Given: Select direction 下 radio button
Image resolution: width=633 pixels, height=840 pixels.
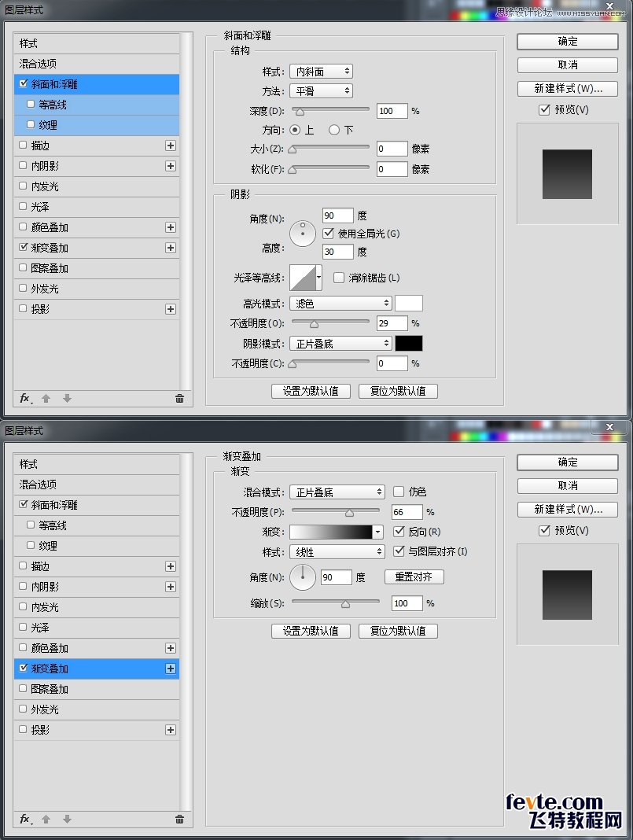Looking at the screenshot, I should coord(334,130).
